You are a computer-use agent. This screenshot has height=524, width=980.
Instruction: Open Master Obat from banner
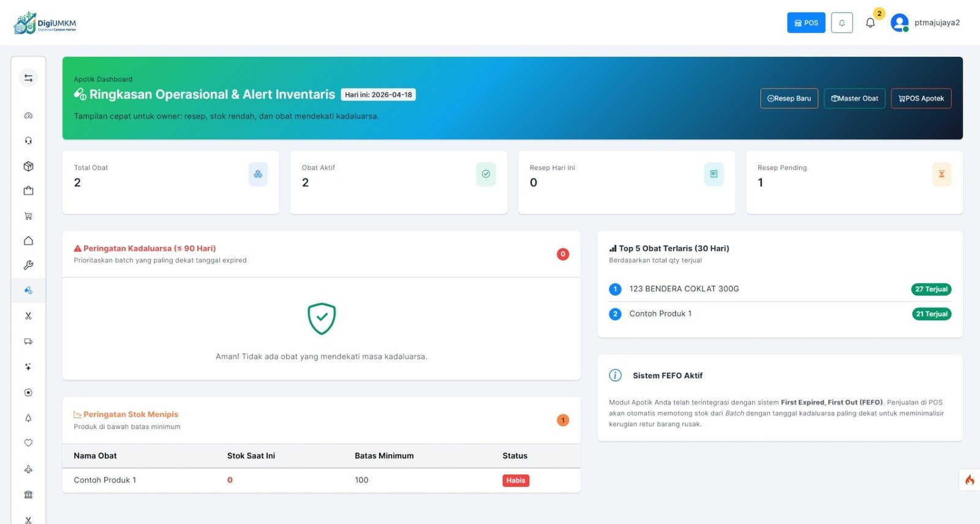(854, 99)
